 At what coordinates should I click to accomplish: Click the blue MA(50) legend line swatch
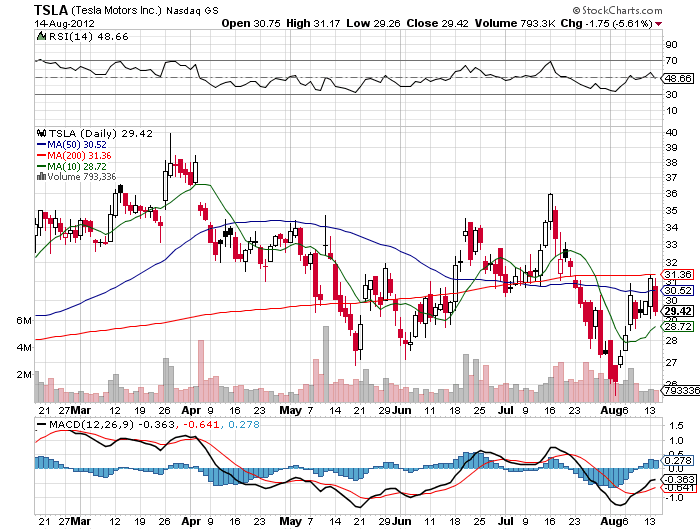click(x=41, y=144)
